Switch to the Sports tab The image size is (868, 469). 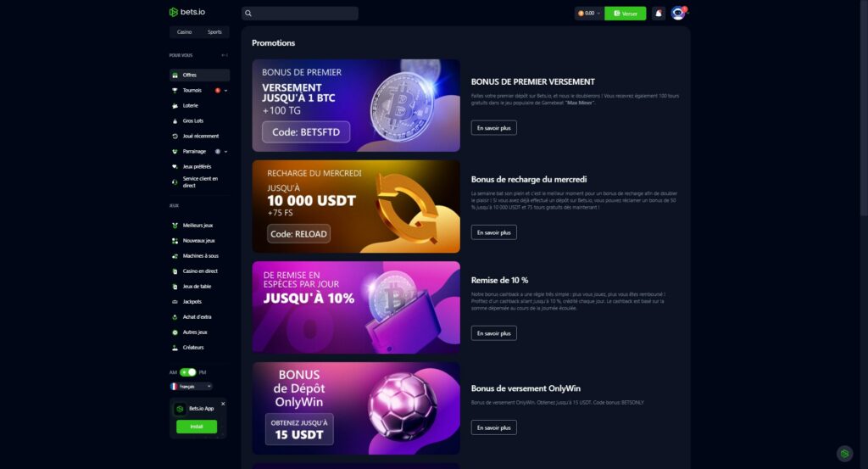[214, 32]
